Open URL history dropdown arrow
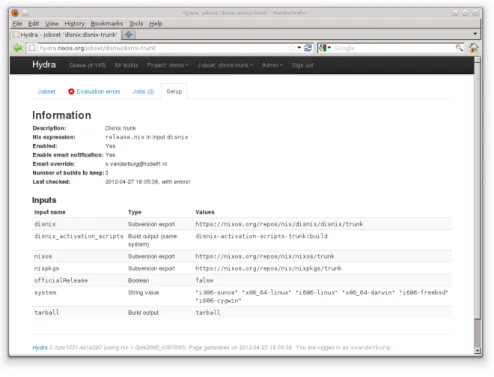 pyautogui.click(x=299, y=48)
